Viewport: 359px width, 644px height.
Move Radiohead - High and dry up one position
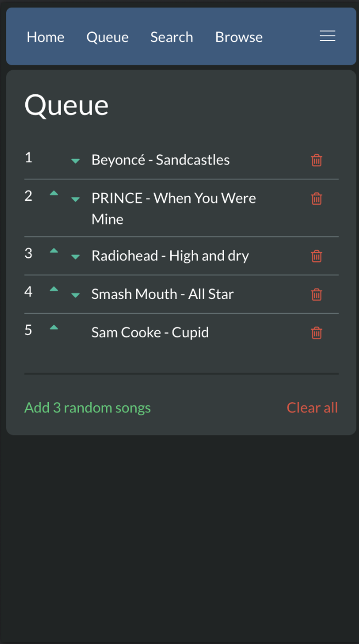54,250
